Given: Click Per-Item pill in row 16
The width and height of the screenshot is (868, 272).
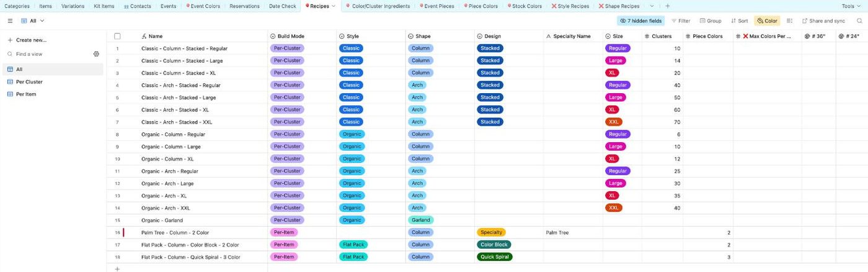Looking at the screenshot, I should 284,232.
